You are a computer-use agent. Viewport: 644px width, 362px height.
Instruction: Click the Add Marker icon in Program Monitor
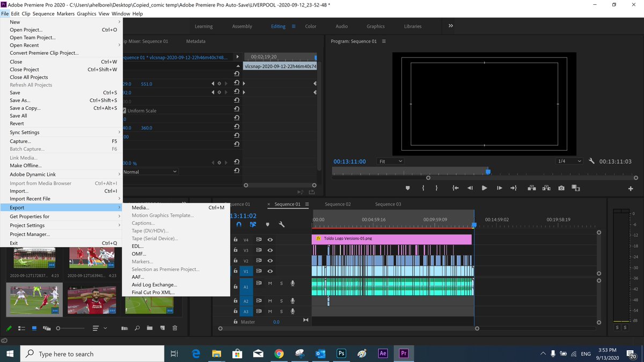point(407,188)
